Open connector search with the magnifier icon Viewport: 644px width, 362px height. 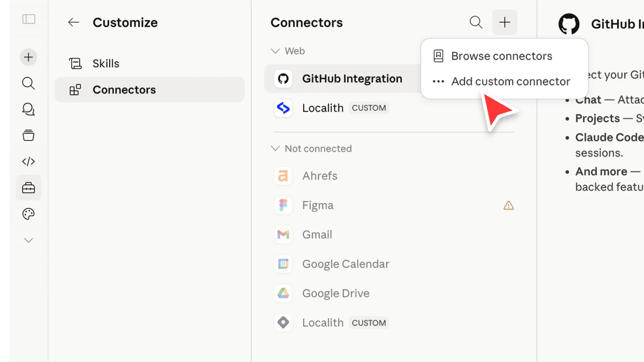pyautogui.click(x=476, y=22)
